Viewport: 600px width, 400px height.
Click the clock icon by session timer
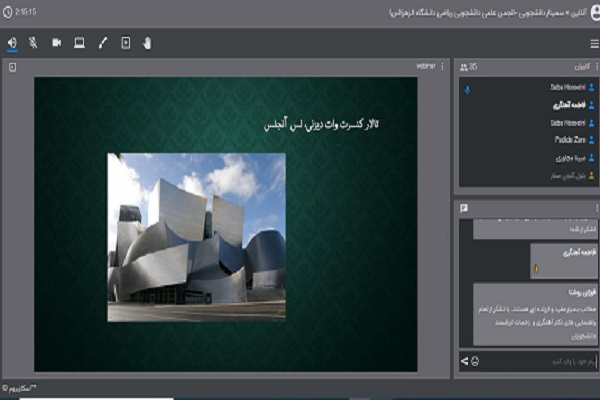7,12
